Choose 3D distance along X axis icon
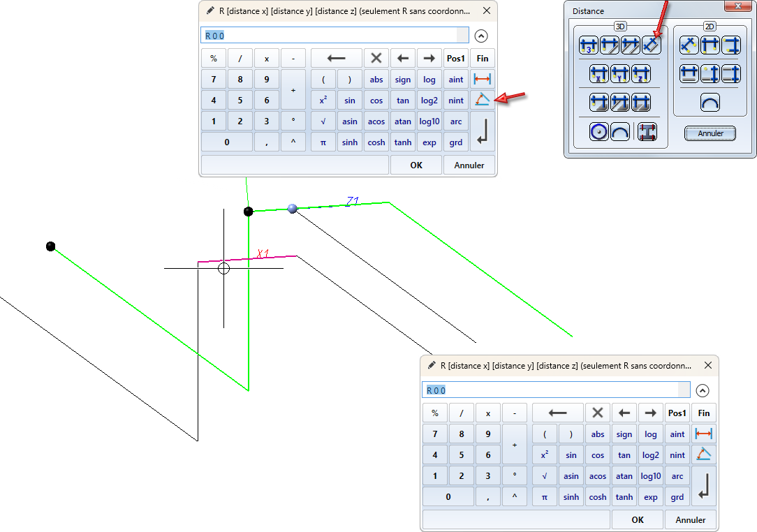This screenshot has height=532, width=757. click(599, 74)
